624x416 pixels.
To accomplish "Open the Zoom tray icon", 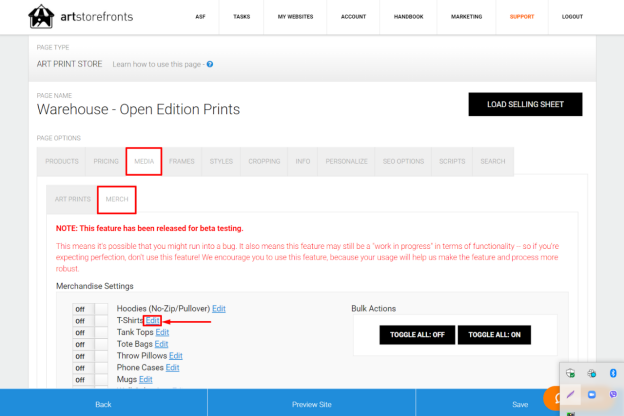I will [592, 395].
